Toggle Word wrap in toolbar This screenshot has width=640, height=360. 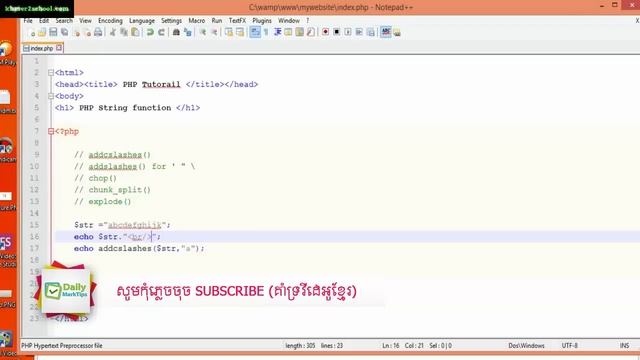click(255, 32)
